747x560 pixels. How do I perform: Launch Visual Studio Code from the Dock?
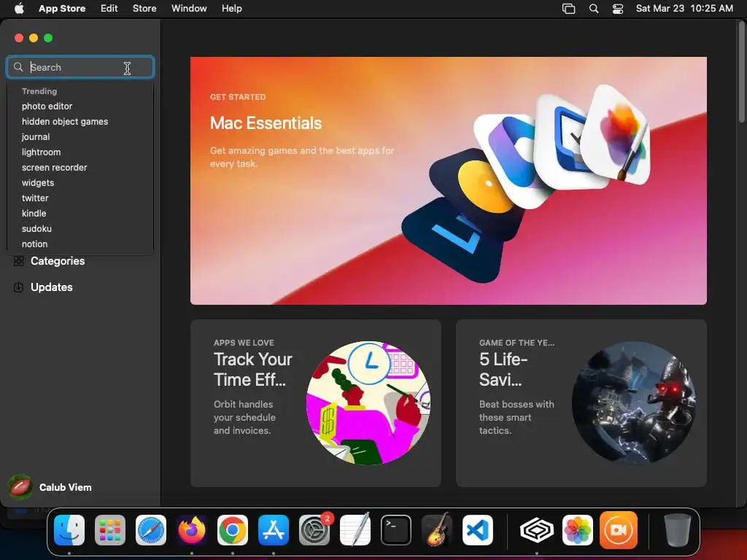(x=478, y=530)
